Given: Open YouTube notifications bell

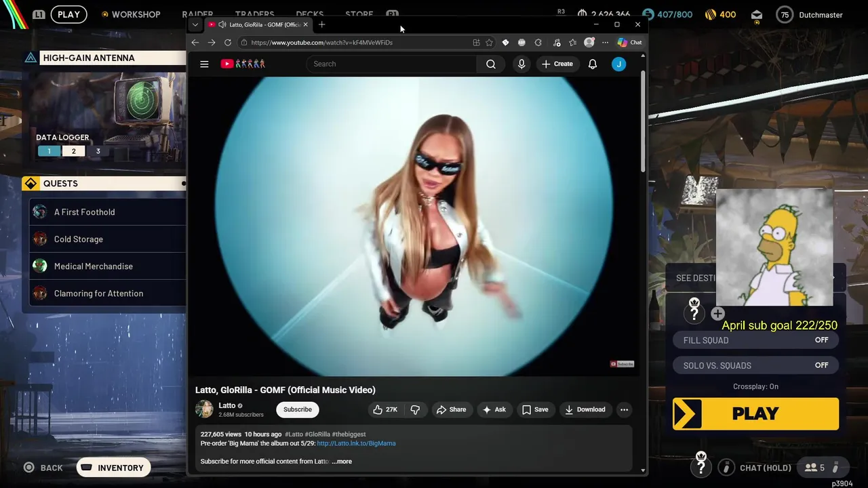Looking at the screenshot, I should coord(593,64).
